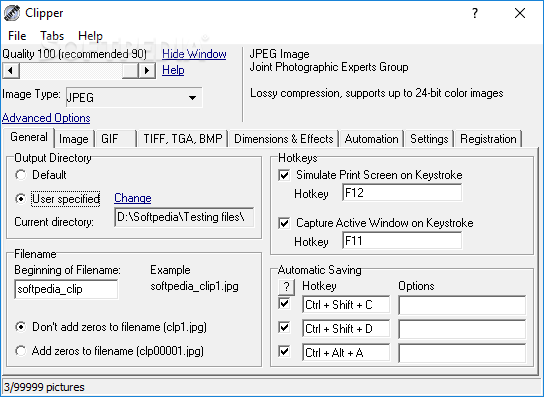Screen dimensions: 544x397
Task: Click the quality slider right arrow
Action: point(147,71)
